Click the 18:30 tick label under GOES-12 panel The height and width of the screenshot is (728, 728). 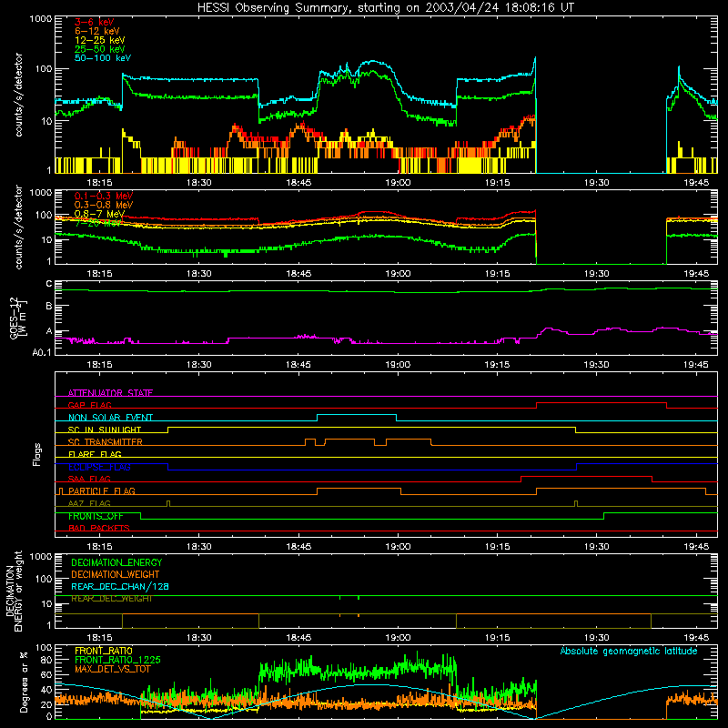[x=198, y=365]
